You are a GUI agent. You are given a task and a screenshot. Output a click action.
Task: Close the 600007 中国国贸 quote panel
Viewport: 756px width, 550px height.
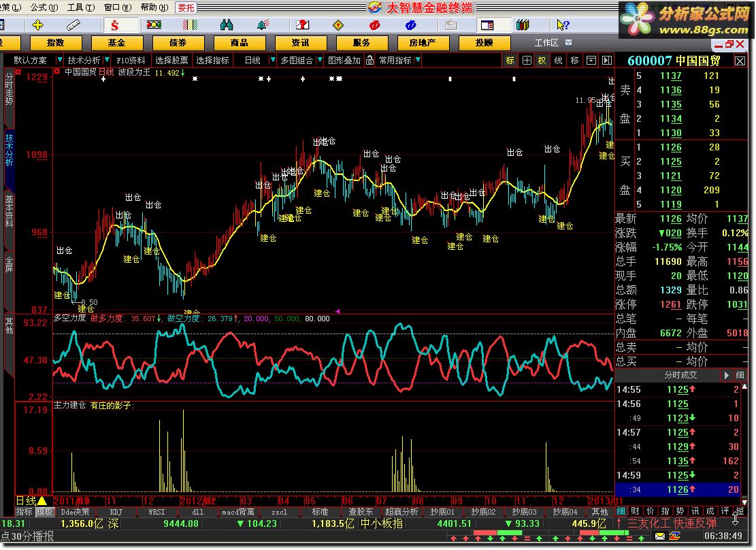pos(740,61)
